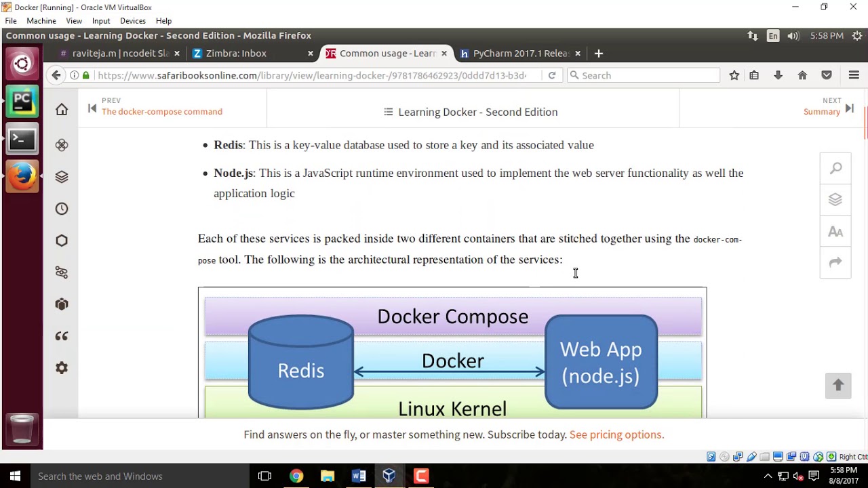The width and height of the screenshot is (868, 488).
Task: Click the share arrow tool
Action: click(x=835, y=262)
